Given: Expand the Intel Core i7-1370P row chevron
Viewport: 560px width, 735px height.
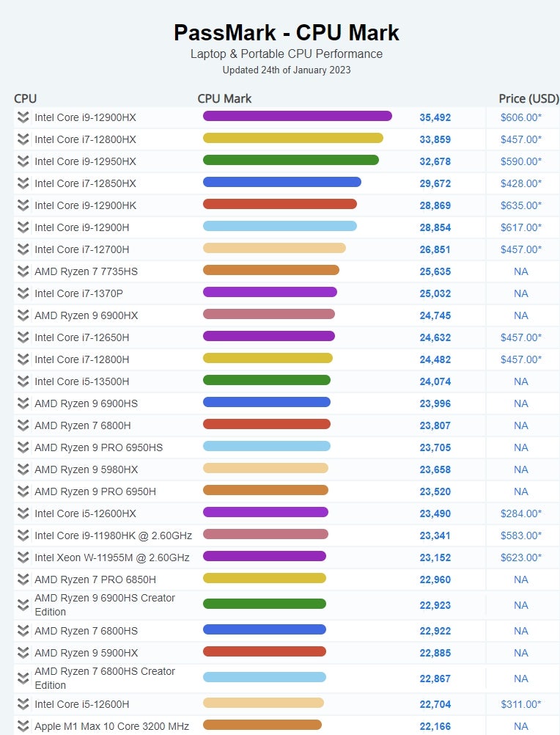Looking at the screenshot, I should coord(23,293).
